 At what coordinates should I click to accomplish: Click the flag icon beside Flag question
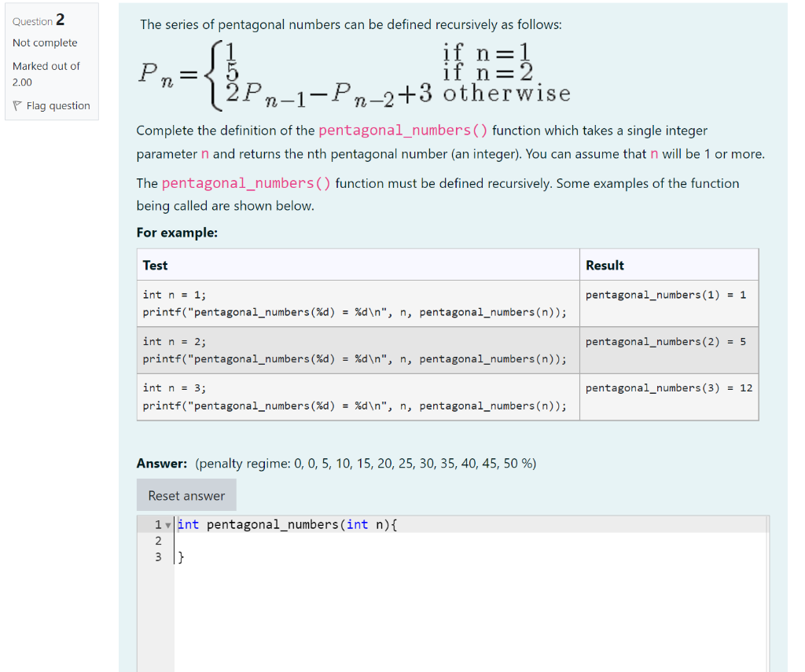pyautogui.click(x=17, y=106)
